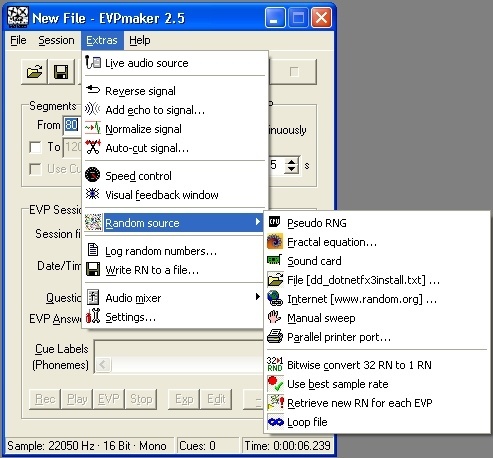Image resolution: width=493 pixels, height=458 pixels.
Task: Open the File menu
Action: pyautogui.click(x=18, y=40)
